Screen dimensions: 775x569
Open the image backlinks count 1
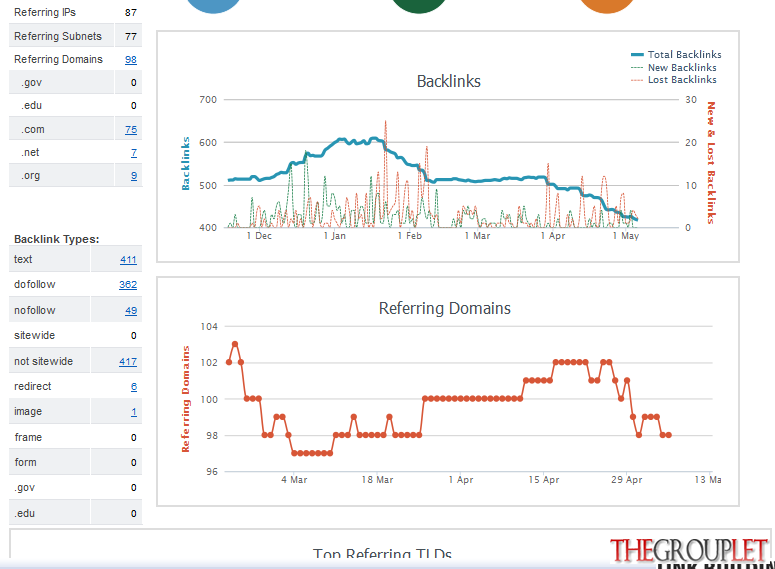(x=134, y=412)
